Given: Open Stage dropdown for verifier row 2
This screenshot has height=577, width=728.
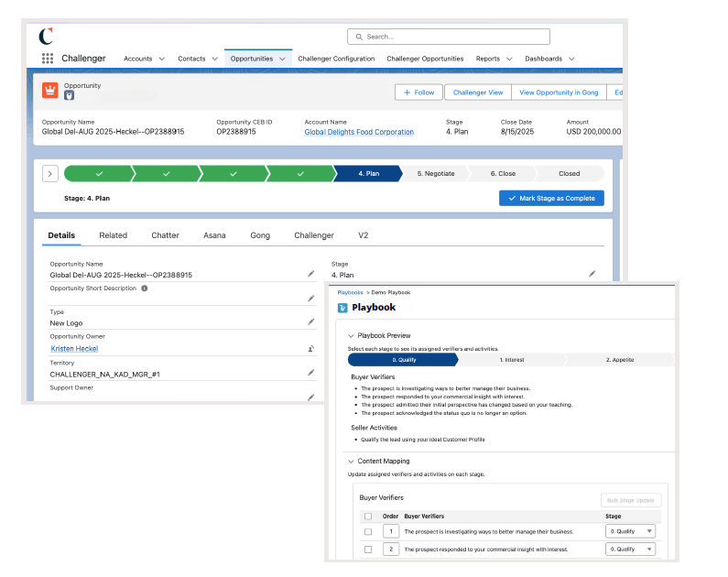Looking at the screenshot, I should pos(630,550).
